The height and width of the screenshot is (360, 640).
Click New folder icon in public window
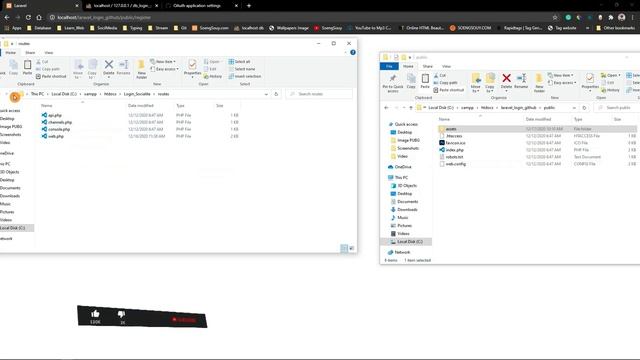[539, 83]
